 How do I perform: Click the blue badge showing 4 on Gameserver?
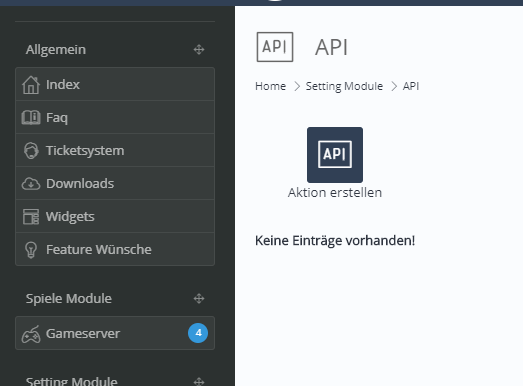(198, 333)
